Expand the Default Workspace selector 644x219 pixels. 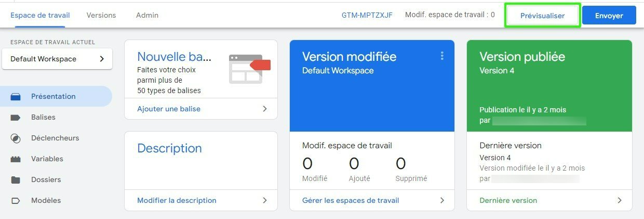tap(57, 59)
